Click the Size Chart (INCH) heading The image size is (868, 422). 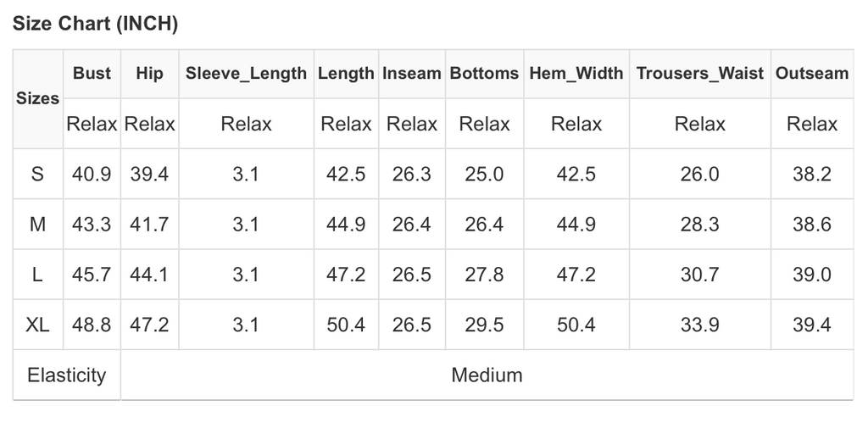pyautogui.click(x=94, y=24)
